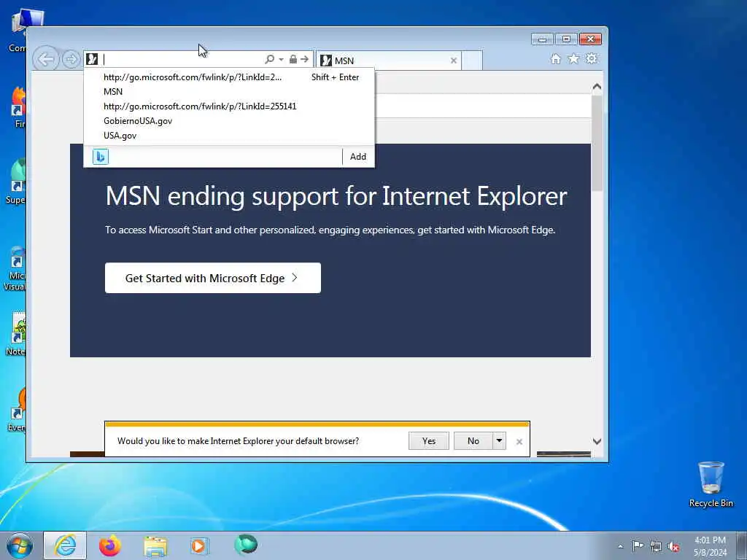Close the MSN tab
This screenshot has width=747, height=560.
[454, 61]
